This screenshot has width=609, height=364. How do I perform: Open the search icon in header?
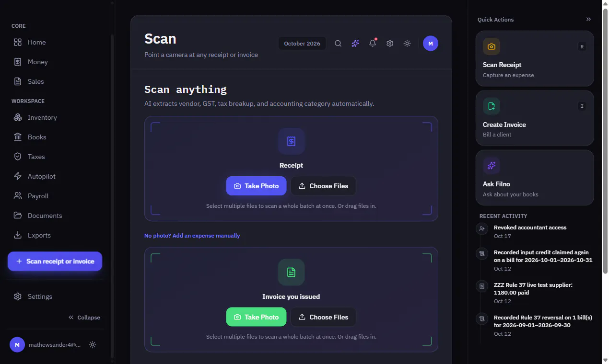pos(338,44)
